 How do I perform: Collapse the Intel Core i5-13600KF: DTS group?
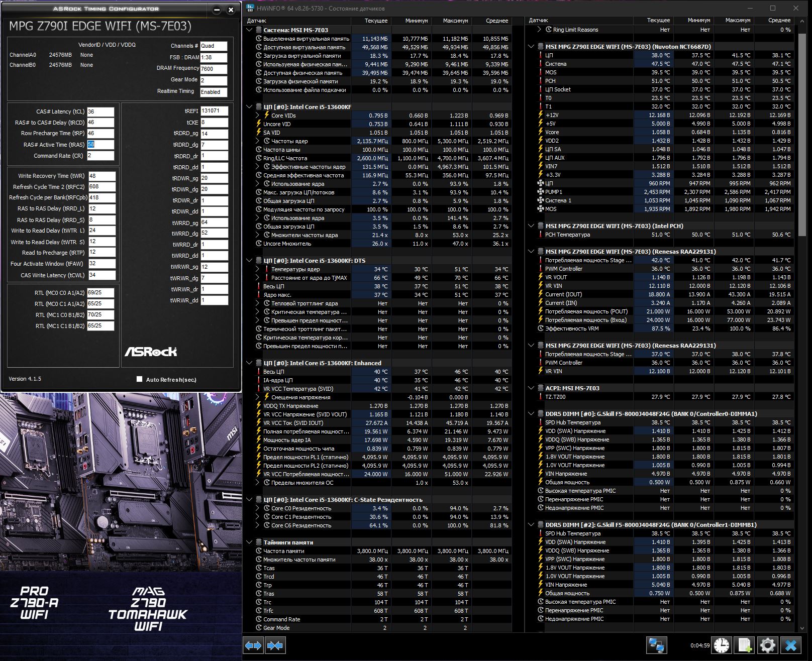pos(250,261)
